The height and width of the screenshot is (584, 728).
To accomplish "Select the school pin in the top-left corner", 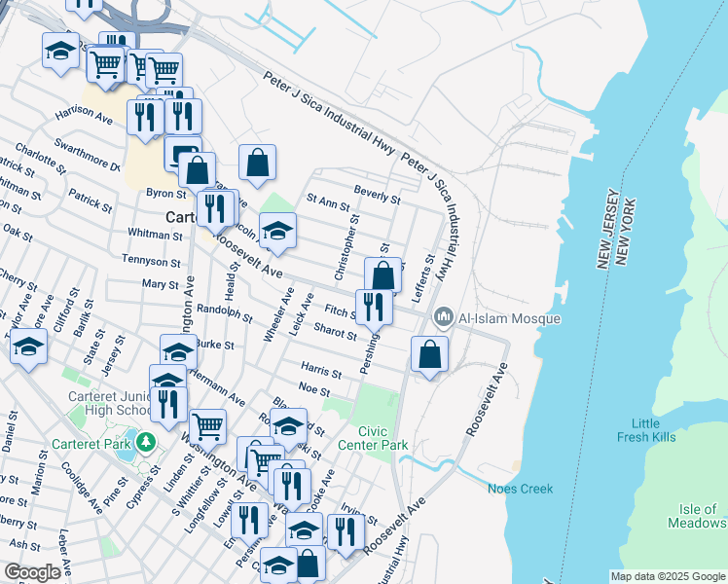I will click(60, 50).
